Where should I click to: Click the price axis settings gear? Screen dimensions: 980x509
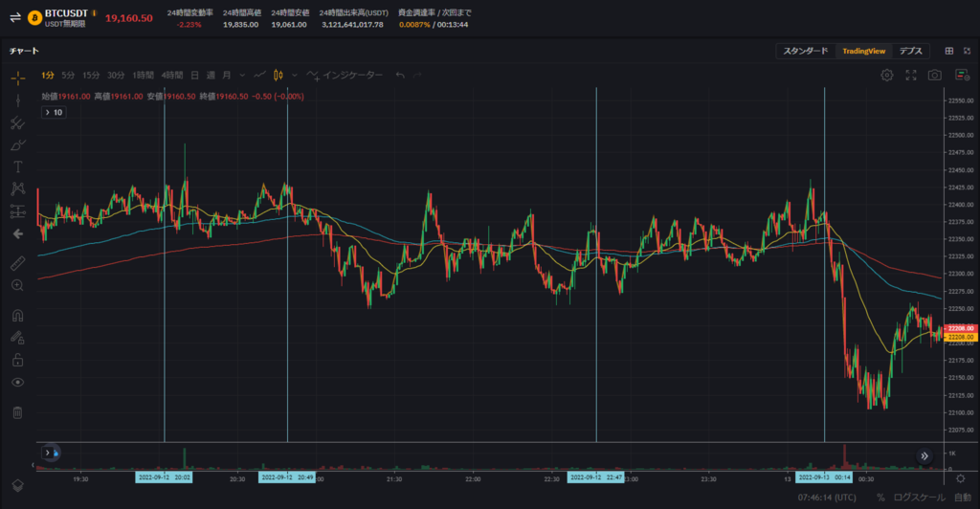961,478
